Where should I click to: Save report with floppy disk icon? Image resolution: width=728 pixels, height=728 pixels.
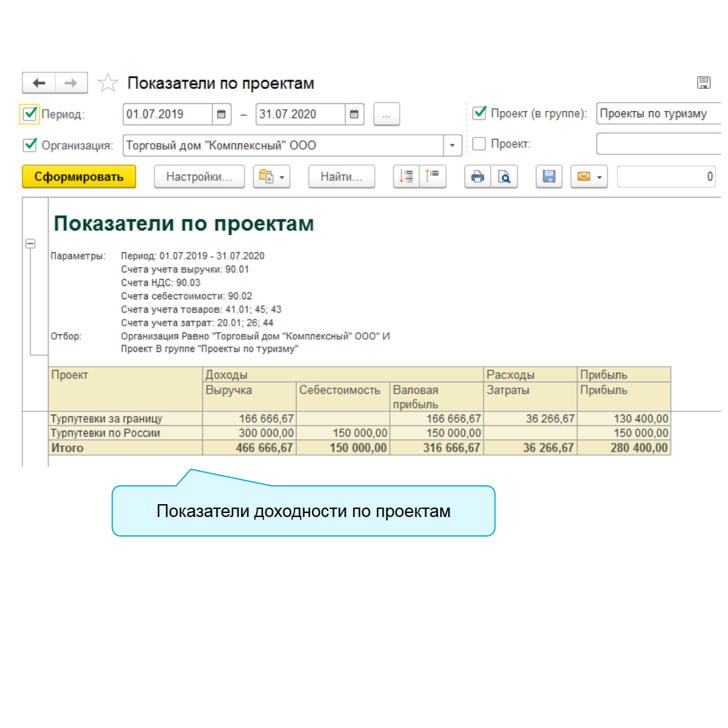pyautogui.click(x=549, y=177)
